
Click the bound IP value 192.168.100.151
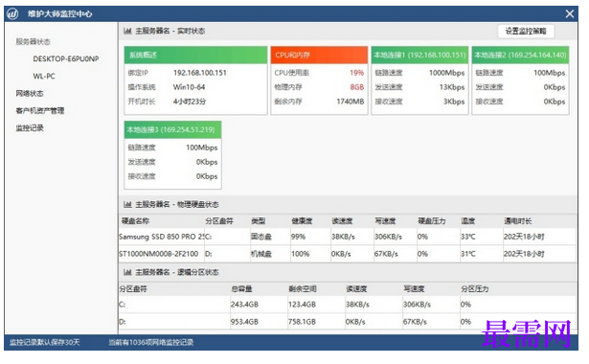pos(200,73)
